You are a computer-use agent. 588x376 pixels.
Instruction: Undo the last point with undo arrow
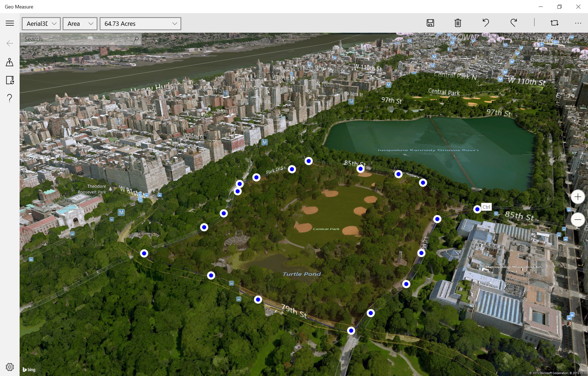click(486, 23)
